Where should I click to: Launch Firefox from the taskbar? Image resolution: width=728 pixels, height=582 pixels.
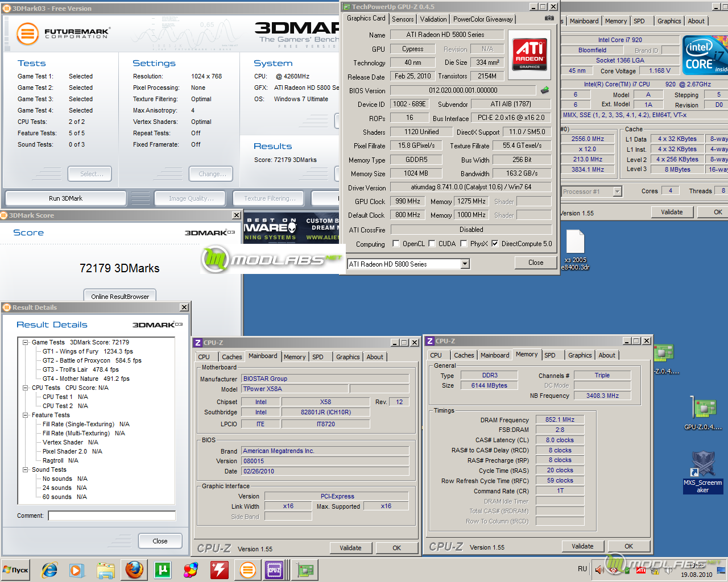(x=134, y=569)
